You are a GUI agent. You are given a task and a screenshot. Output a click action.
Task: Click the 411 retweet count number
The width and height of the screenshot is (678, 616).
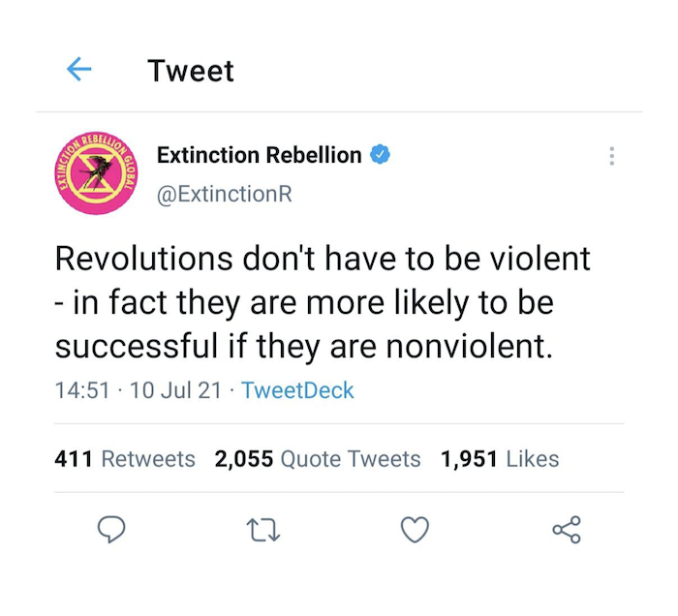(x=74, y=459)
